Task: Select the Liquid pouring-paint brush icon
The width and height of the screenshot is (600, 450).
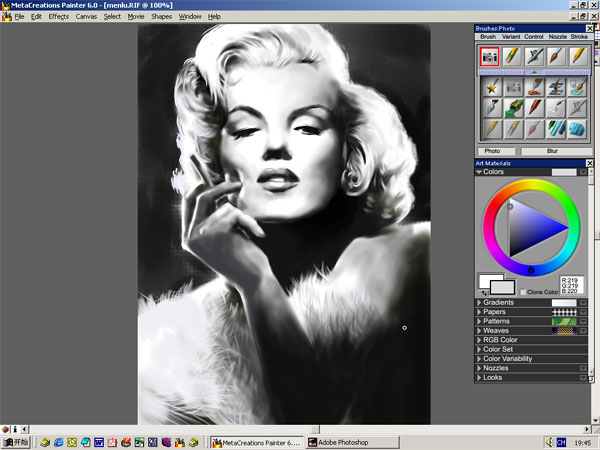Action: [x=535, y=88]
